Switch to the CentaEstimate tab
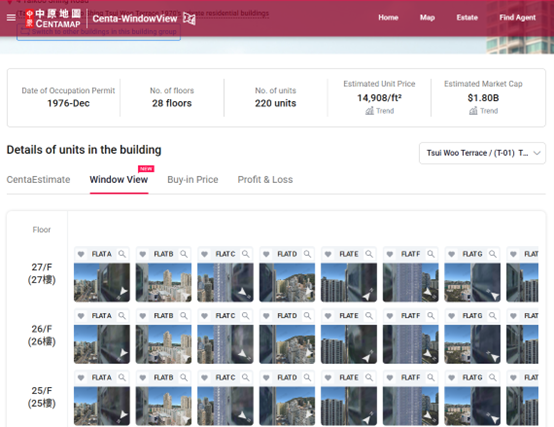Viewport: 554px width, 427px height. pos(38,179)
